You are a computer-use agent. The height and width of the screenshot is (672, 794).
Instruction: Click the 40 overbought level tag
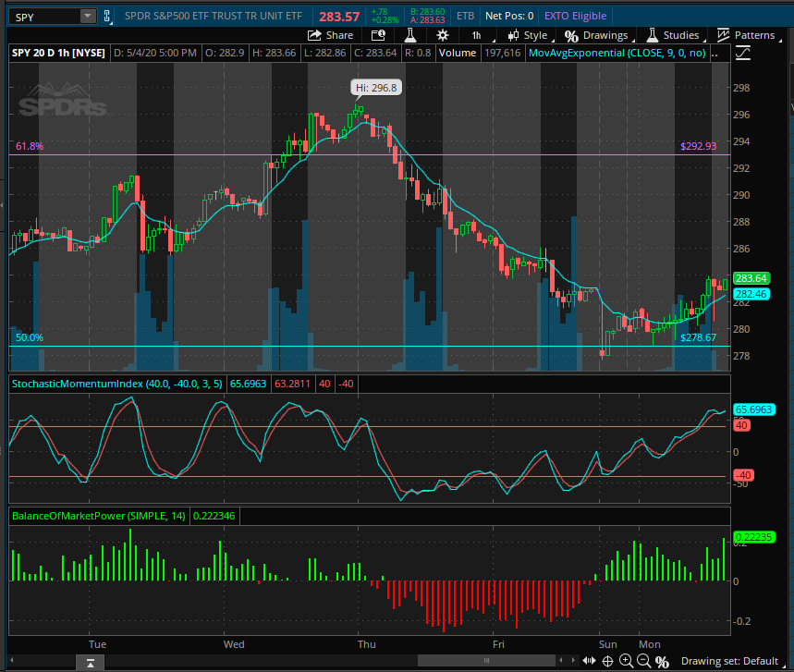[x=742, y=425]
